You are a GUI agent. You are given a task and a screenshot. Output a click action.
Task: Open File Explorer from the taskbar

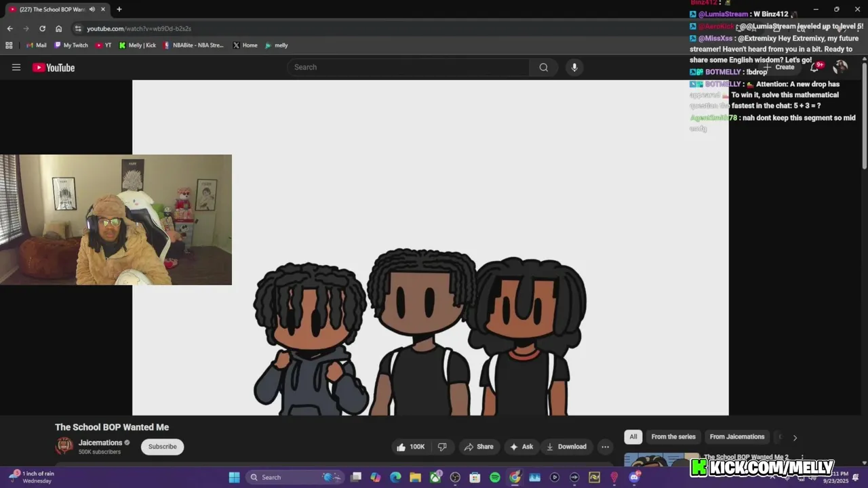(415, 477)
